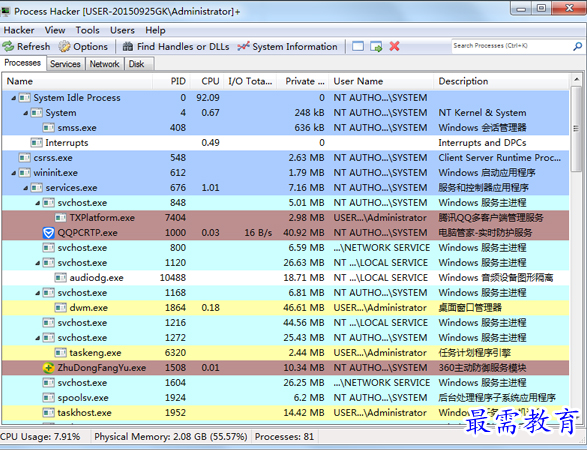Open Options from the gear icon
Viewport: 587px width, 453px height.
tap(64, 46)
